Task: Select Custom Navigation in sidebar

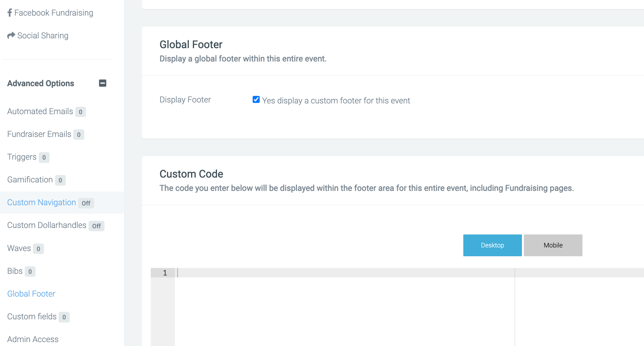Action: pos(41,202)
